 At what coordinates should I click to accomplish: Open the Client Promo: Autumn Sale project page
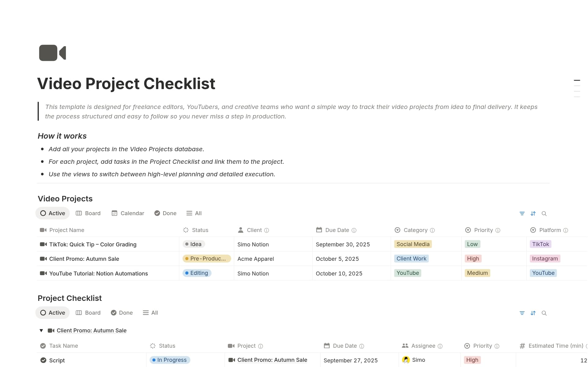(84, 259)
